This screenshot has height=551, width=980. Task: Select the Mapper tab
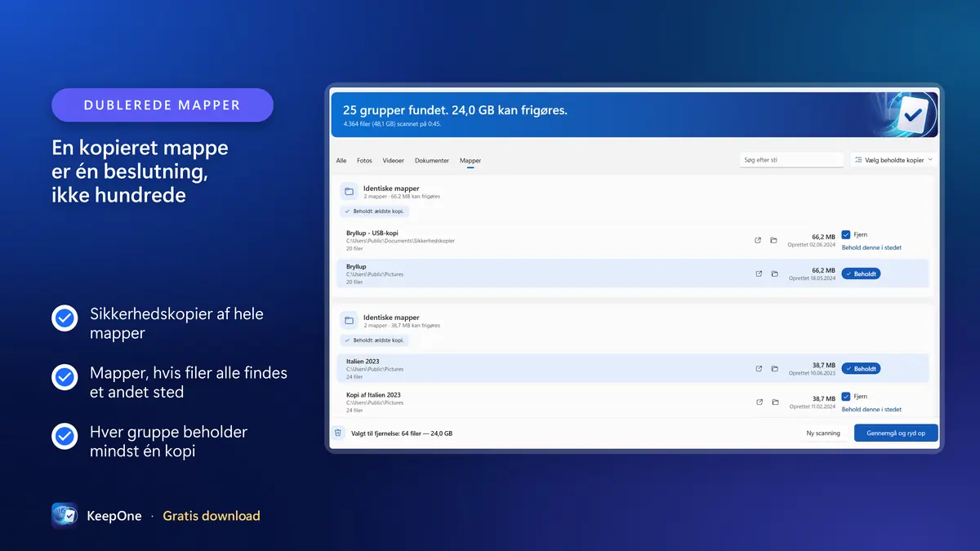point(470,161)
